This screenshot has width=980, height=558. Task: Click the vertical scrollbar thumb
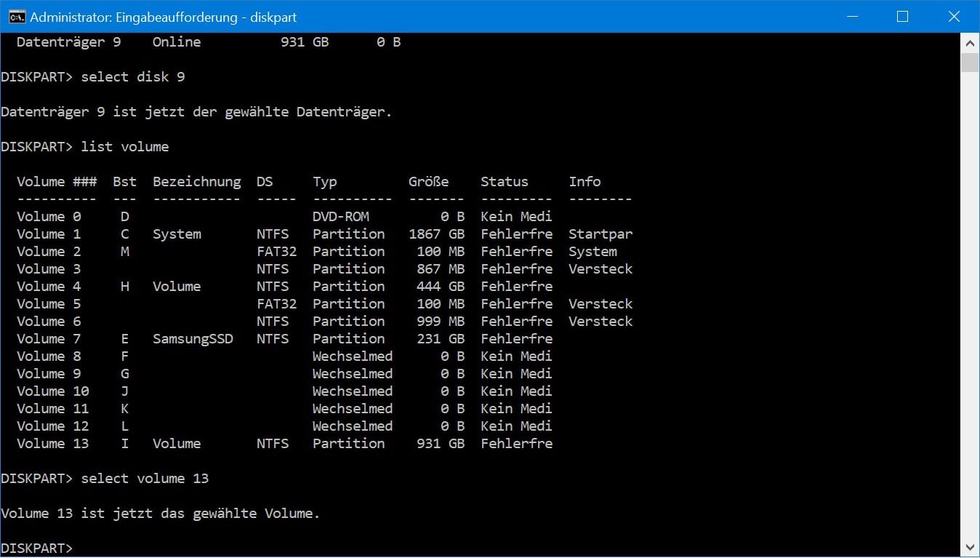click(x=970, y=63)
